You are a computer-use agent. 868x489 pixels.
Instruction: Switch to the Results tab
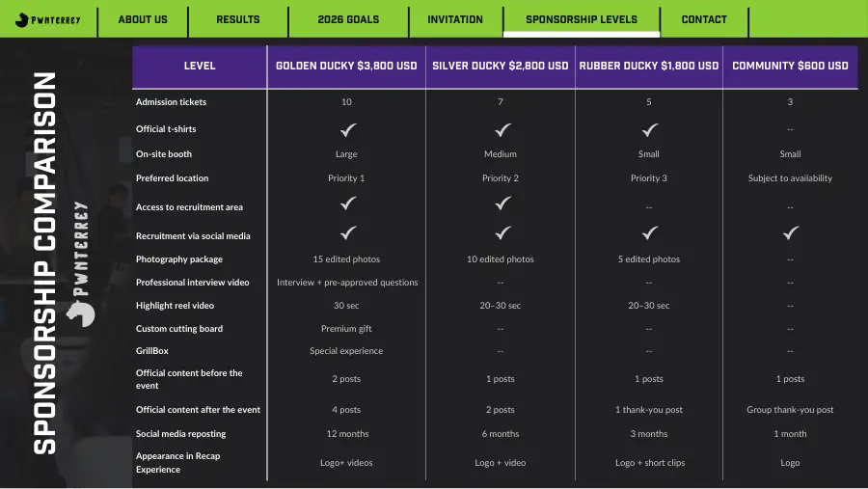238,19
